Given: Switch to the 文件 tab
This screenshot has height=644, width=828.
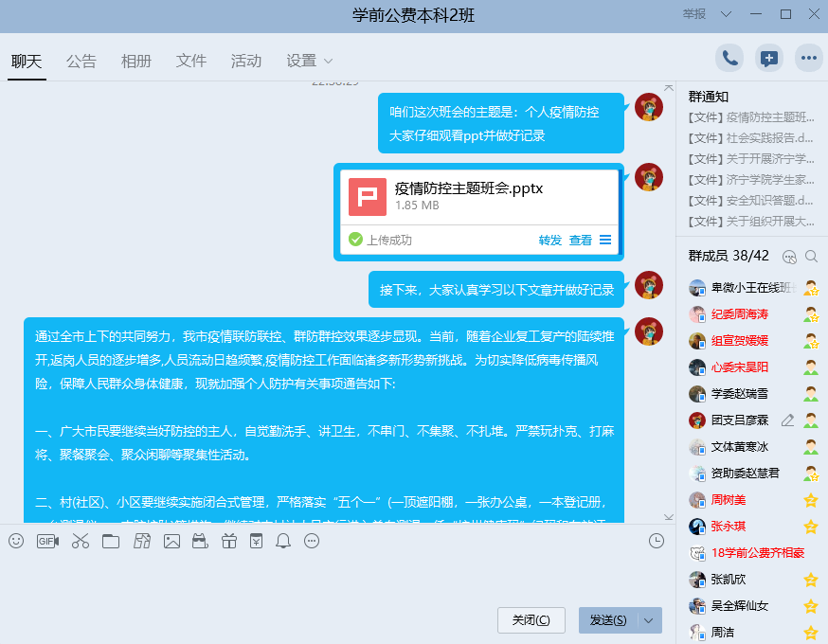Looking at the screenshot, I should (x=191, y=61).
